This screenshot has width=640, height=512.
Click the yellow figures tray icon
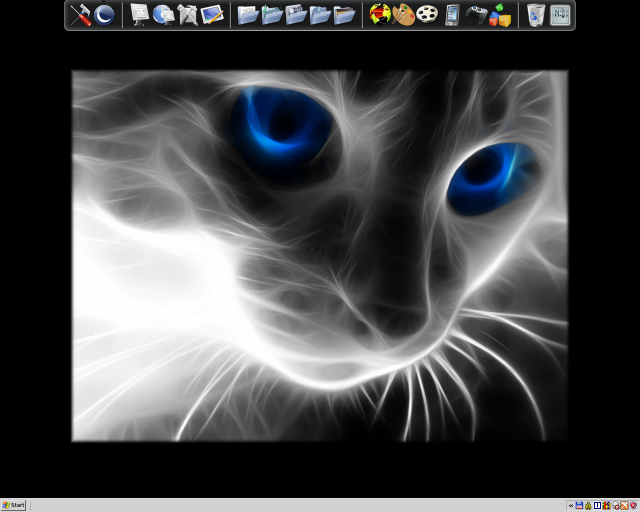[x=588, y=505]
